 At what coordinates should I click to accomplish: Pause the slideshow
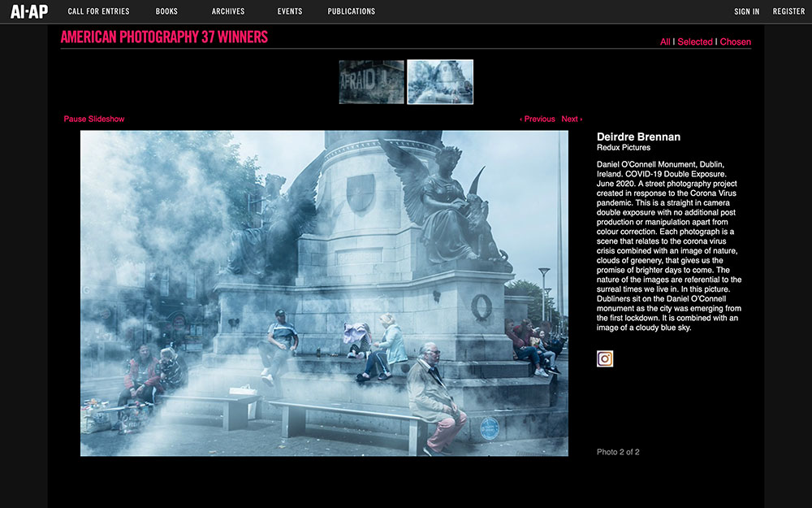(x=94, y=119)
